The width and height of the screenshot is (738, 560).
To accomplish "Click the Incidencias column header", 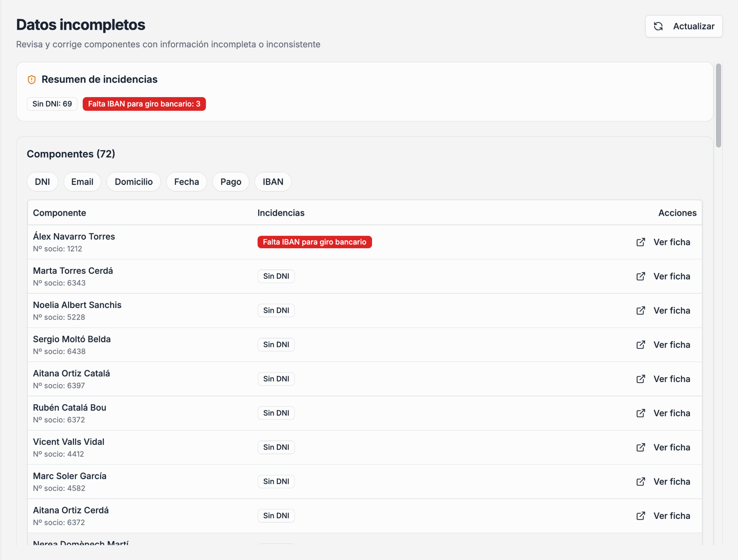I will [x=281, y=213].
